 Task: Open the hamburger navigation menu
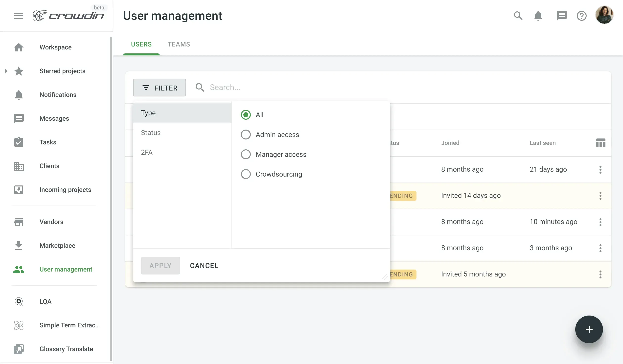click(19, 16)
